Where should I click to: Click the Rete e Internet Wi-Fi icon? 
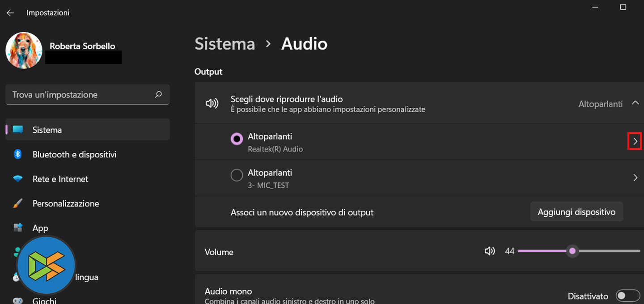[x=18, y=179]
